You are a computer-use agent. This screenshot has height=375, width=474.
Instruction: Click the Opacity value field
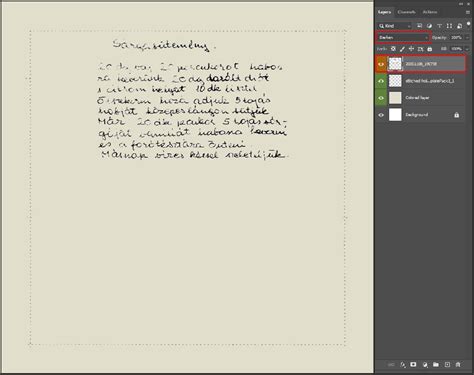[x=456, y=37]
